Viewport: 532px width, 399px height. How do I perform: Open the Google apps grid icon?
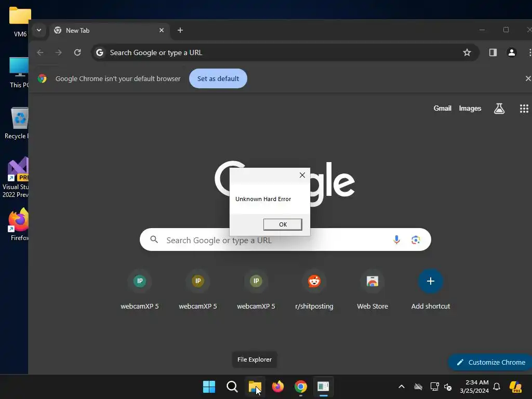point(524,109)
